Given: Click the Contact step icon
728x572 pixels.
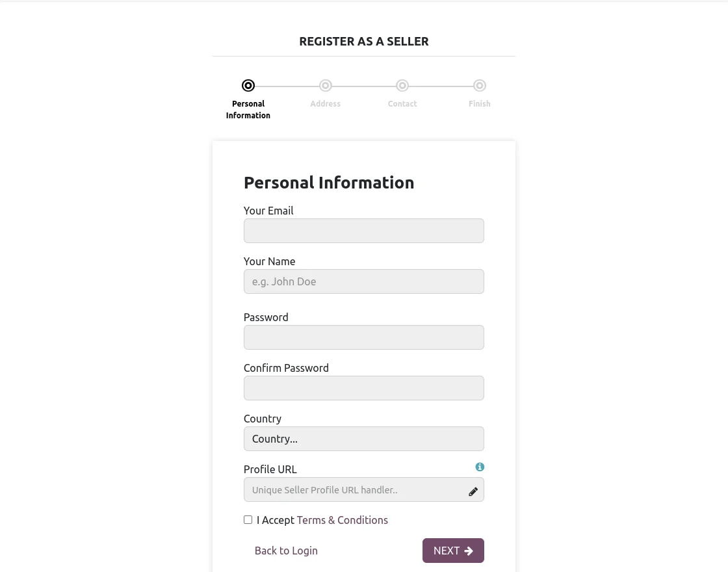Looking at the screenshot, I should pos(402,85).
